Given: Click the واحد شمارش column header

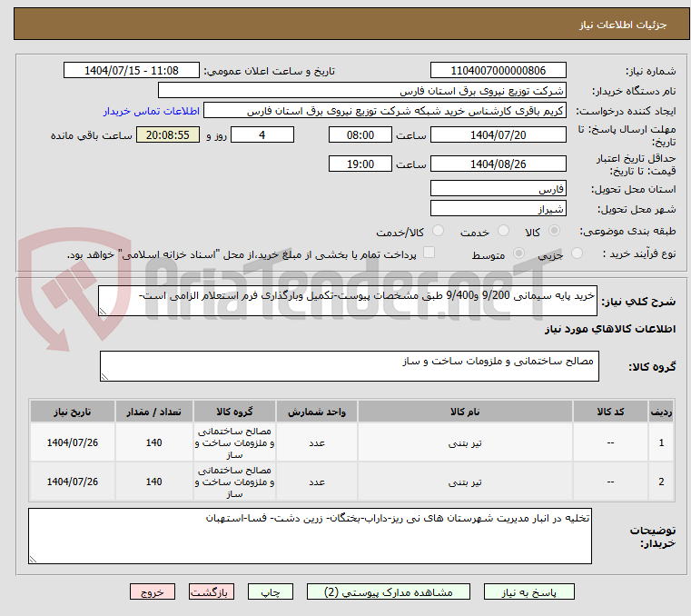Looking at the screenshot, I should [316, 412].
